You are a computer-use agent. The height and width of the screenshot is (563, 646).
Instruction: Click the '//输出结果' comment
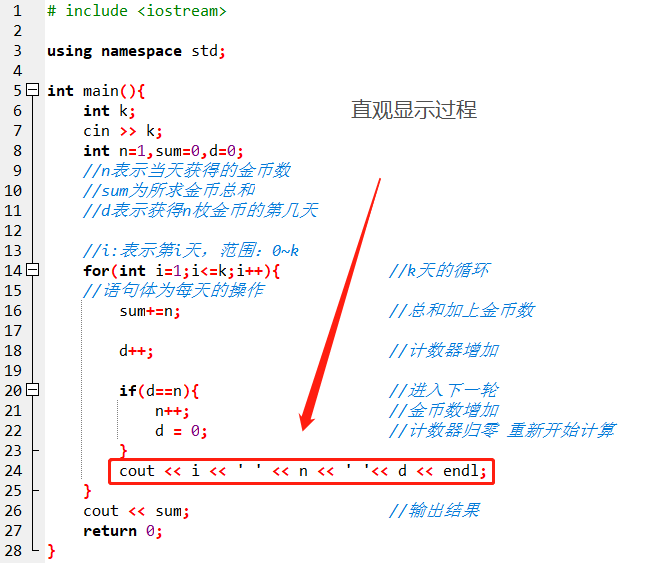point(434,511)
